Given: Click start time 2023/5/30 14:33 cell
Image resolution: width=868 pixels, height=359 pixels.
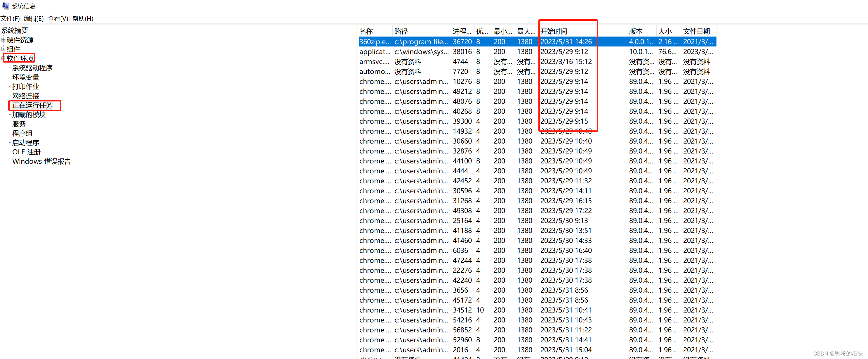Looking at the screenshot, I should point(566,241).
